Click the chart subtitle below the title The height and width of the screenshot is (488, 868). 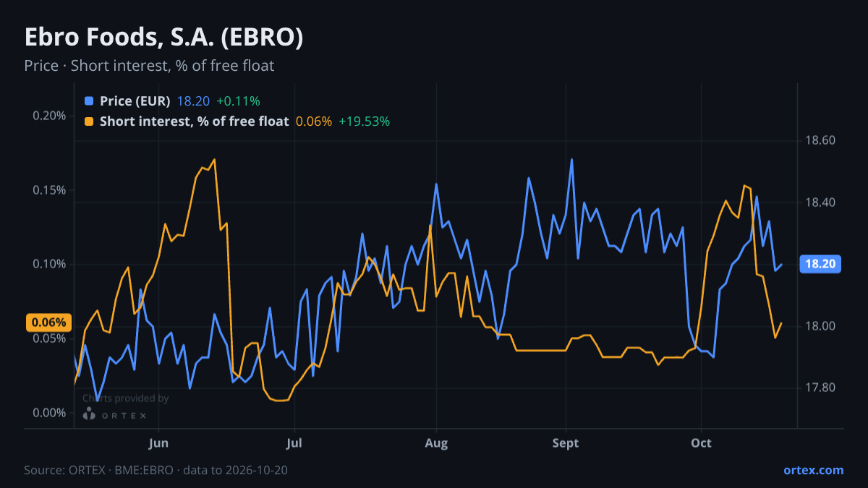(x=149, y=66)
